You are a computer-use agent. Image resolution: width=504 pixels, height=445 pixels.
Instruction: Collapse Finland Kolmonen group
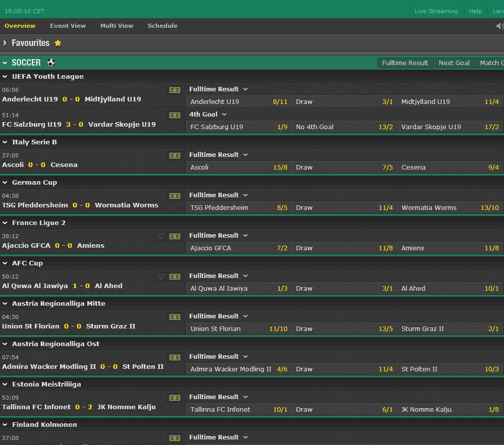pyautogui.click(x=5, y=424)
